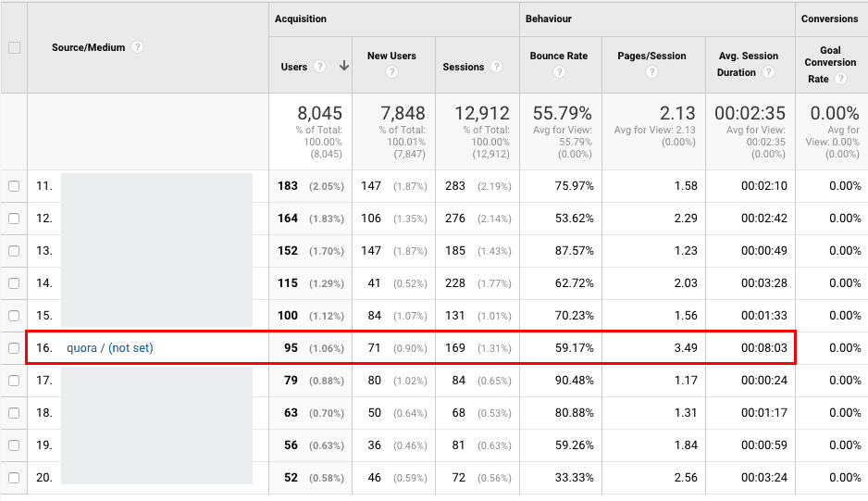Click average bounce rate 55.79%
The image size is (868, 501).
coord(562,113)
